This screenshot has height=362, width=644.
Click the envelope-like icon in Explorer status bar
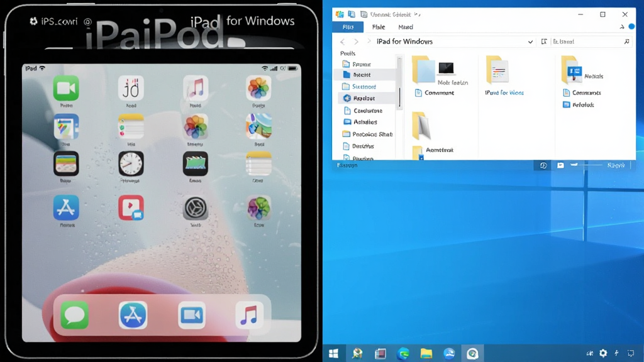pos(560,165)
